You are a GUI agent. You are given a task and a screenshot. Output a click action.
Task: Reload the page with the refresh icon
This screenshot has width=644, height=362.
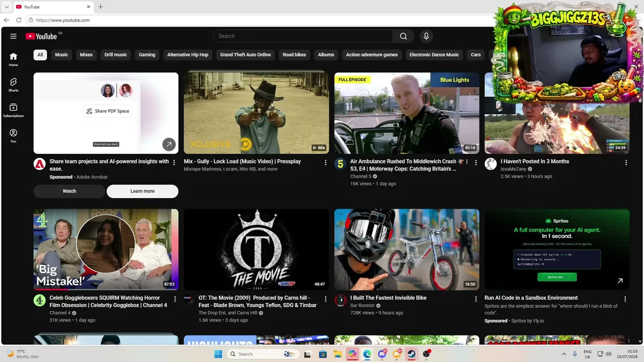click(19, 20)
